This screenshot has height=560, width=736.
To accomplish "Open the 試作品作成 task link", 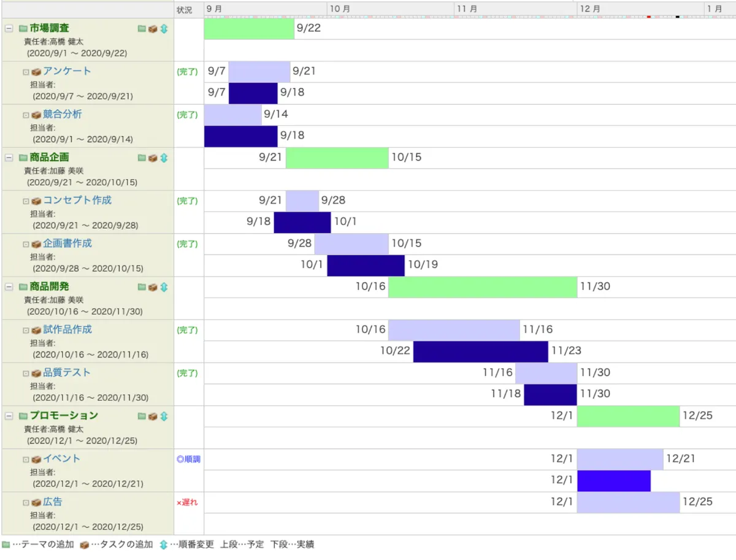I will [x=67, y=329].
